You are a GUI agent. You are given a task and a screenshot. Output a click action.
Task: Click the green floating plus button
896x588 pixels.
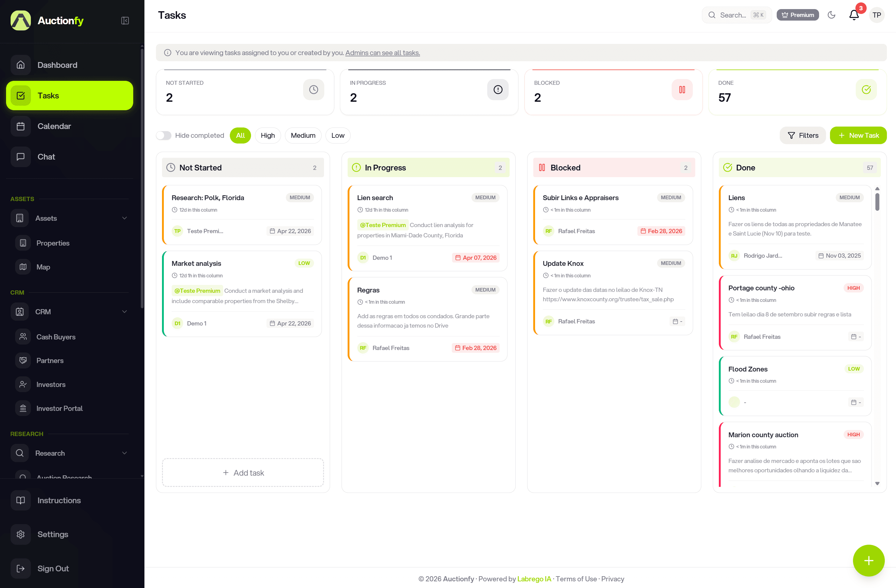coord(868,560)
